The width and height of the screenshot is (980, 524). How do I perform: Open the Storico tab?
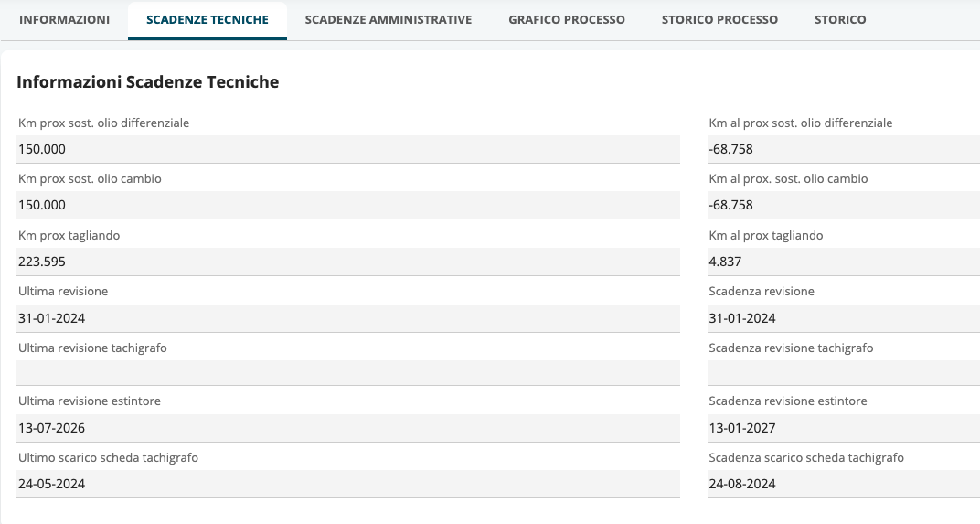(840, 19)
